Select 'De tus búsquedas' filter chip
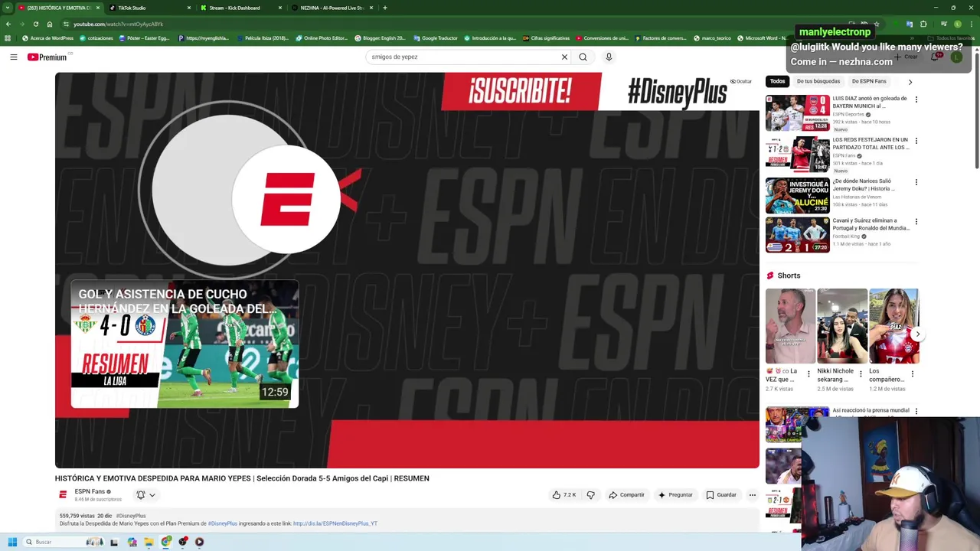This screenshot has width=980, height=551. point(818,81)
